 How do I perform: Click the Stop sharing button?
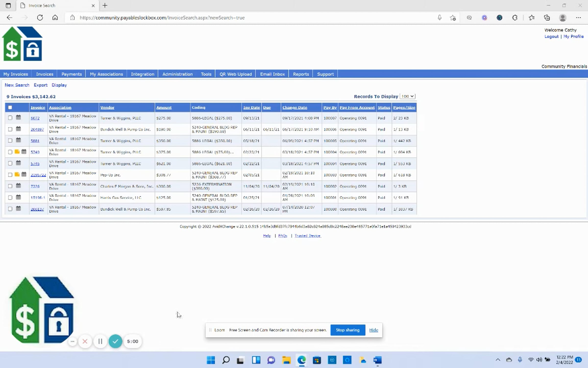pyautogui.click(x=348, y=330)
